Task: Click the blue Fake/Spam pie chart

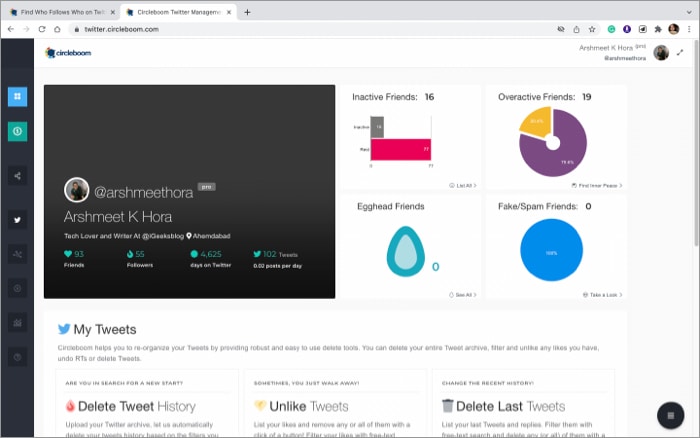Action: point(552,250)
